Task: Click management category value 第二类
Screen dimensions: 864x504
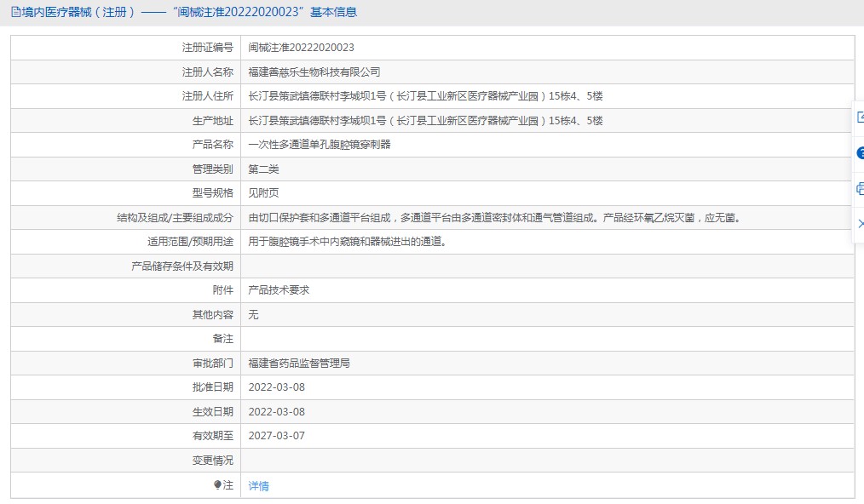Action: tap(263, 169)
